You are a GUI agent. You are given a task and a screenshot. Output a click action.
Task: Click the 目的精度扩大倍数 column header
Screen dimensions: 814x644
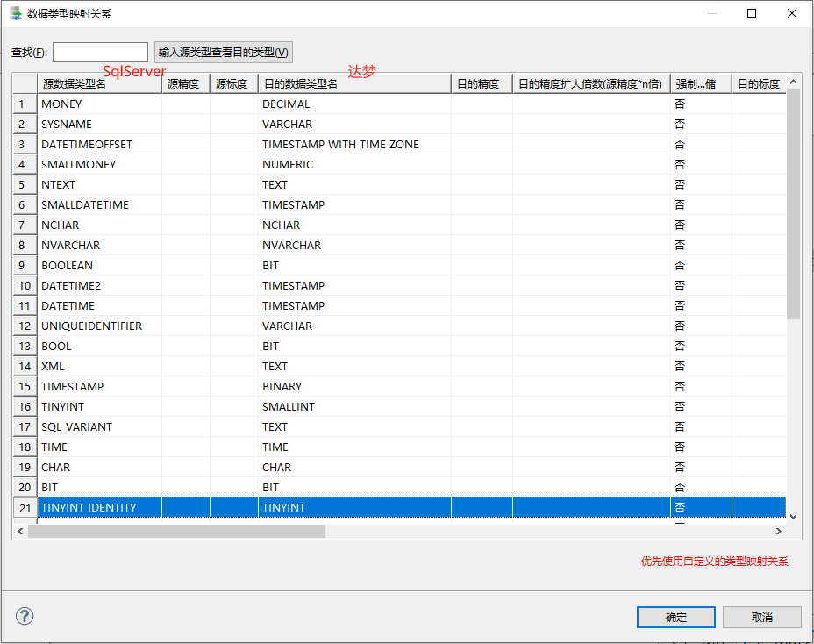(592, 83)
